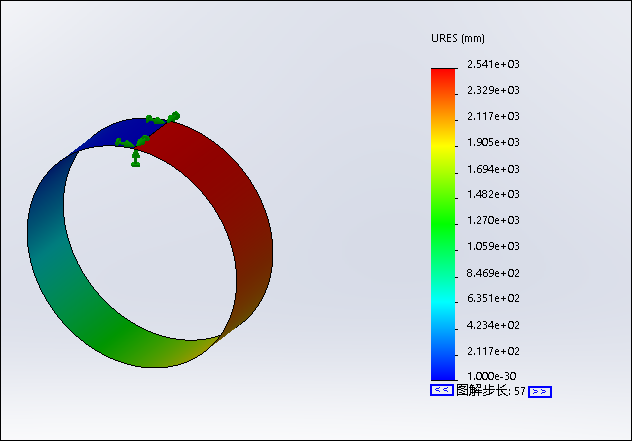Click the 4.234e+02 legend value
Image resolution: width=632 pixels, height=441 pixels.
[x=493, y=325]
